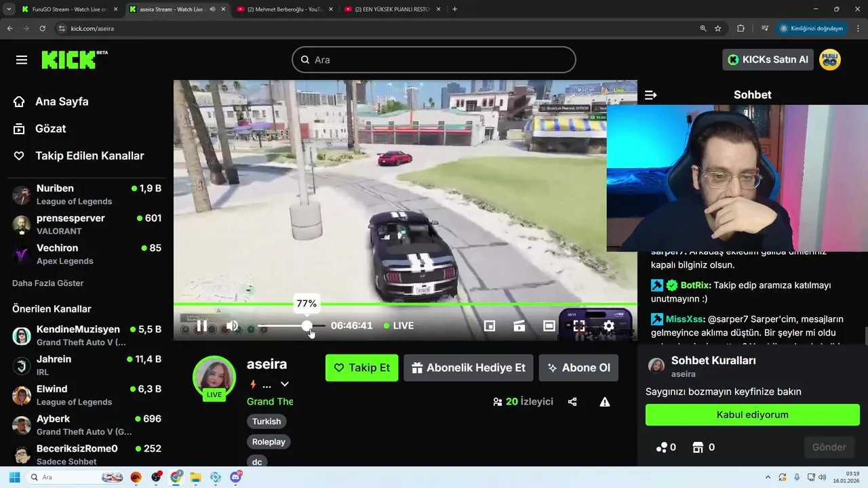Viewport: 868px width, 488px height.
Task: Open File Explorer from taskbar
Action: (x=195, y=477)
